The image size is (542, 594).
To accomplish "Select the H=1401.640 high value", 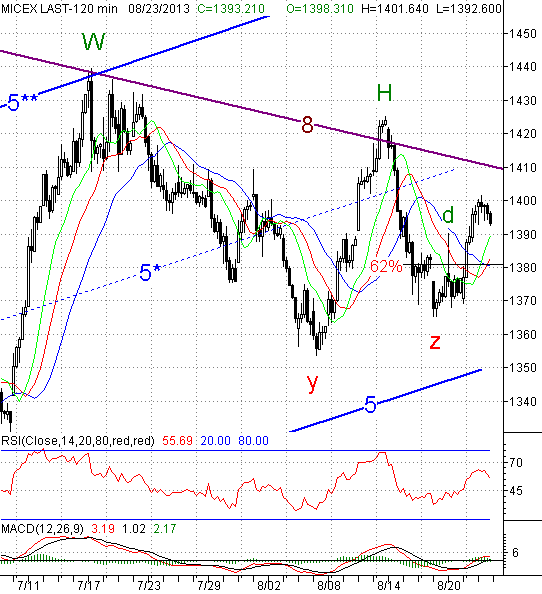I will (396, 8).
